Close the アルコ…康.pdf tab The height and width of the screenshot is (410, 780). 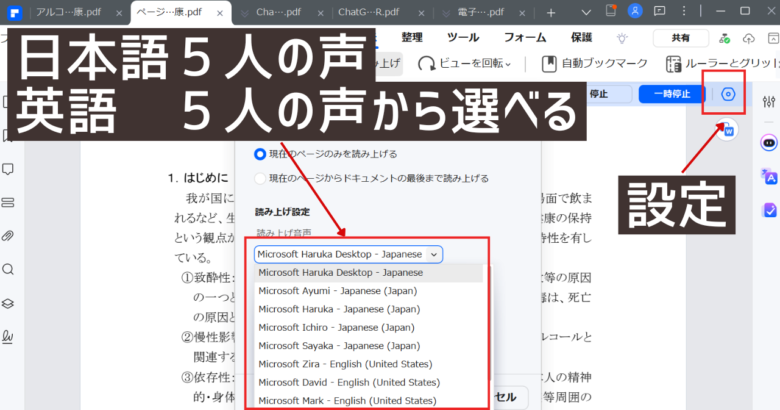click(x=119, y=13)
